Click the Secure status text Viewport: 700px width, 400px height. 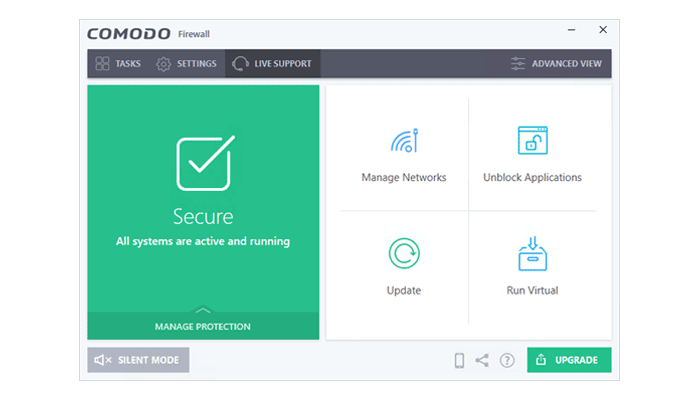(x=203, y=216)
